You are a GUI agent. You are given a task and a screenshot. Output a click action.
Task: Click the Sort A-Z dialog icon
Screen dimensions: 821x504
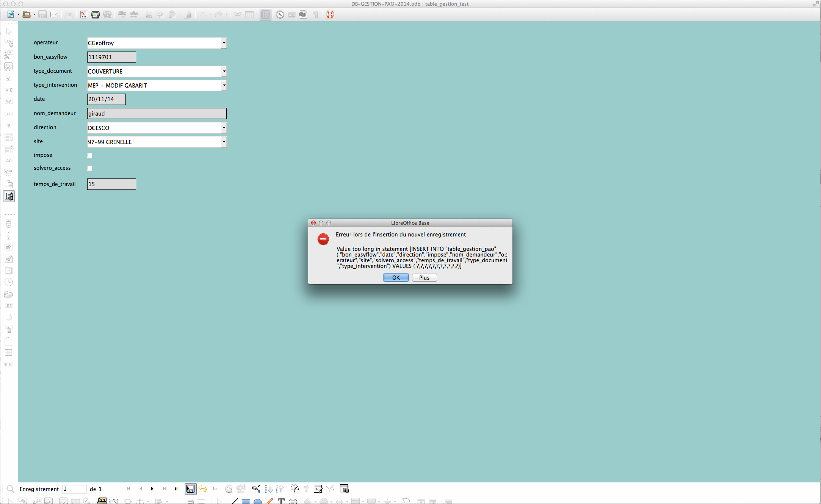pos(256,489)
